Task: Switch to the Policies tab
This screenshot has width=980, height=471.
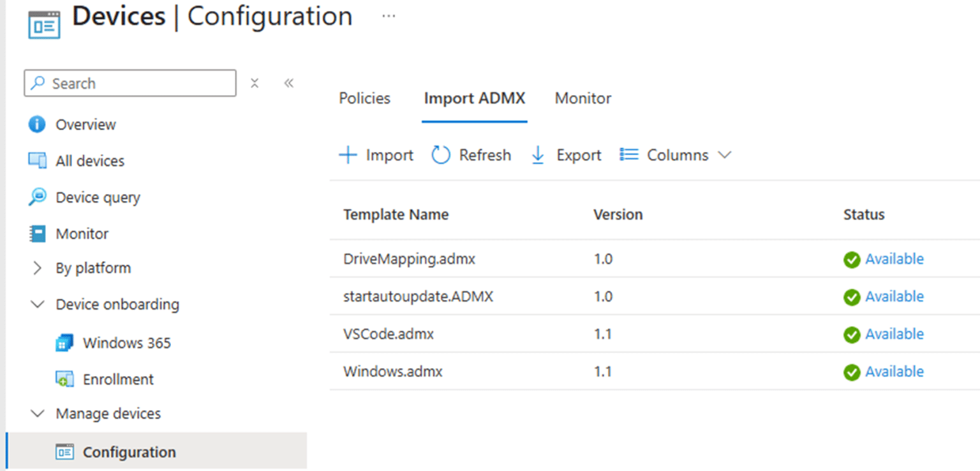Action: pos(364,98)
